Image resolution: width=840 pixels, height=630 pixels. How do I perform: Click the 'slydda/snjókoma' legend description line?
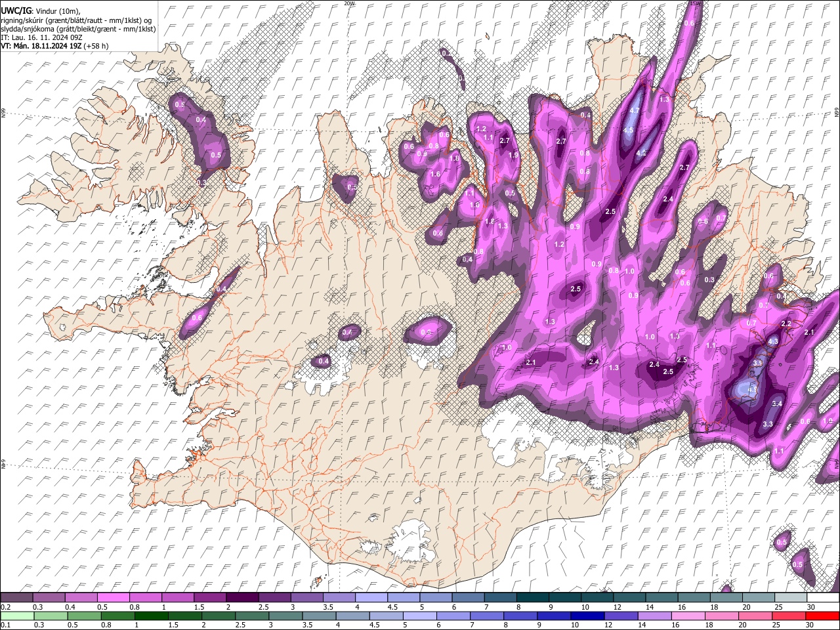click(x=78, y=29)
